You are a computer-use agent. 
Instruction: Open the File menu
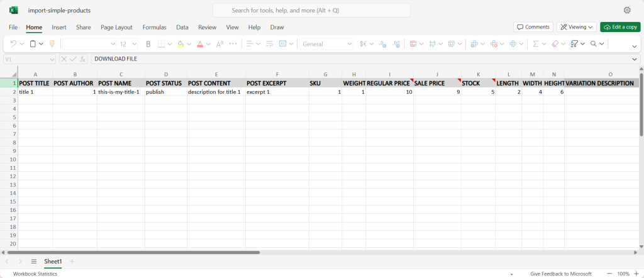13,28
